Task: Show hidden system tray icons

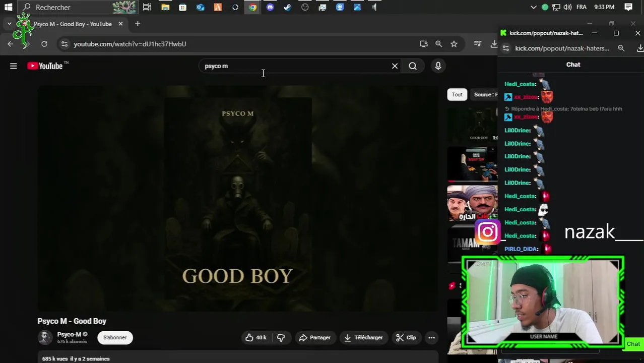Action: [x=534, y=7]
